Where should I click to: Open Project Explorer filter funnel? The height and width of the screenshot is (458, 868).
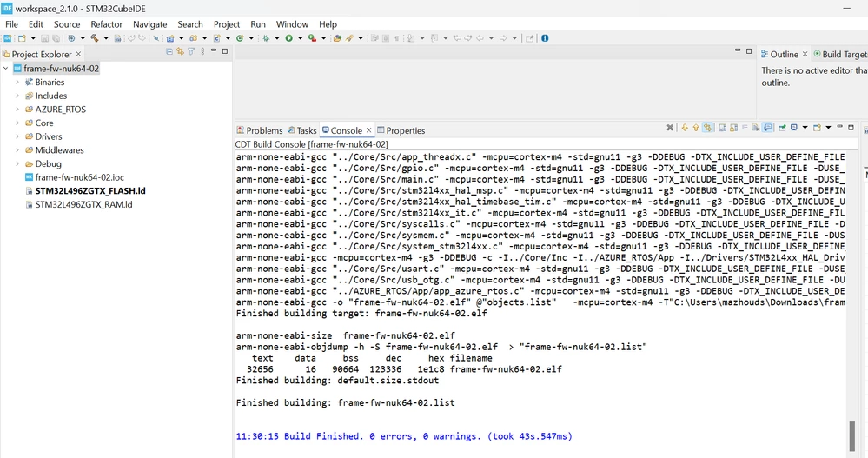coord(191,51)
